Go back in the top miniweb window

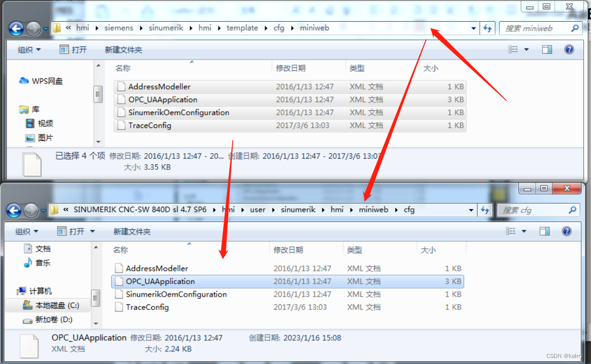point(16,28)
